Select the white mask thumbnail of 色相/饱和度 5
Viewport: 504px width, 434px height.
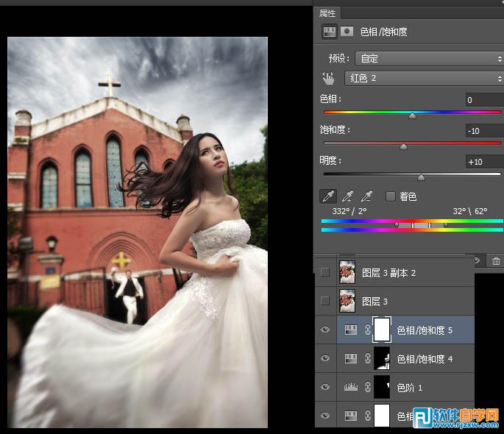382,330
